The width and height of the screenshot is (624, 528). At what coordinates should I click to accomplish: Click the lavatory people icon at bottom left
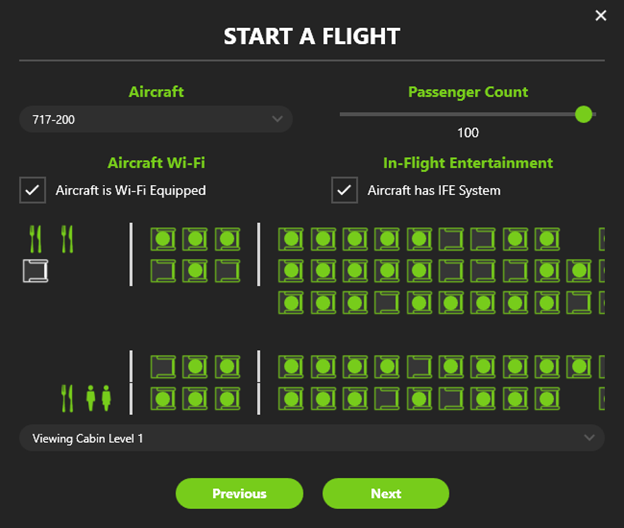99,398
